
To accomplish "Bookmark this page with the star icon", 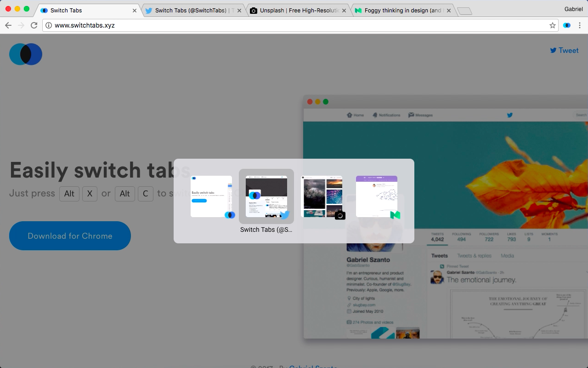I will click(553, 25).
